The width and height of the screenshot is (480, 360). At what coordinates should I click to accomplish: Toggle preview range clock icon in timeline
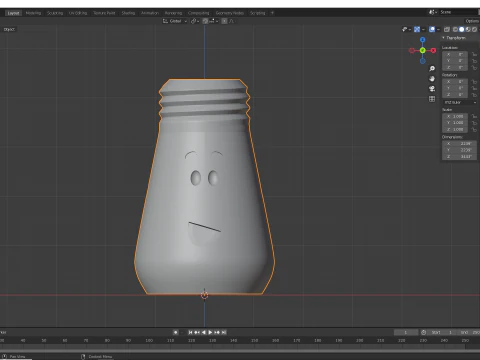pyautogui.click(x=423, y=332)
